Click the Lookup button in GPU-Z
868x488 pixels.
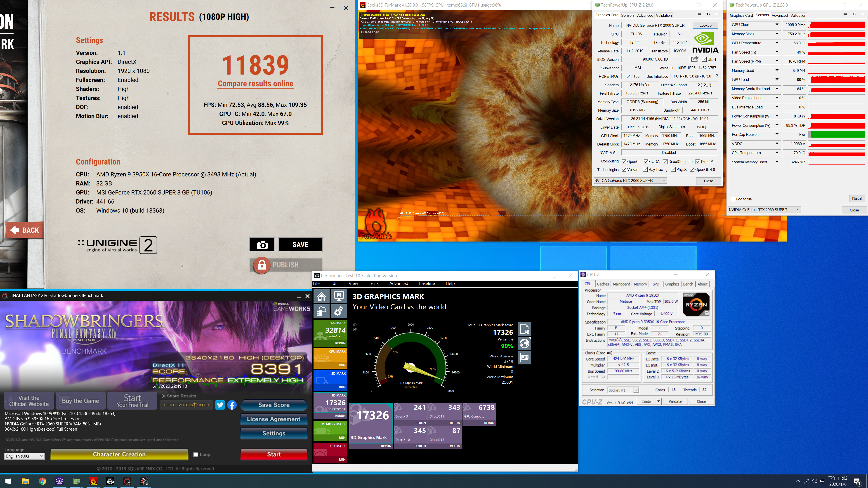point(705,25)
